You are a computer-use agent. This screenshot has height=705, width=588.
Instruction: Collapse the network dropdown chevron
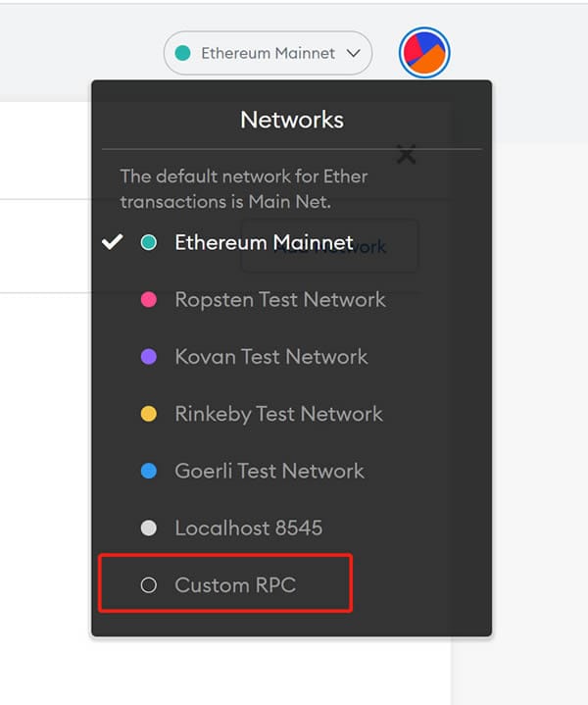pos(354,53)
